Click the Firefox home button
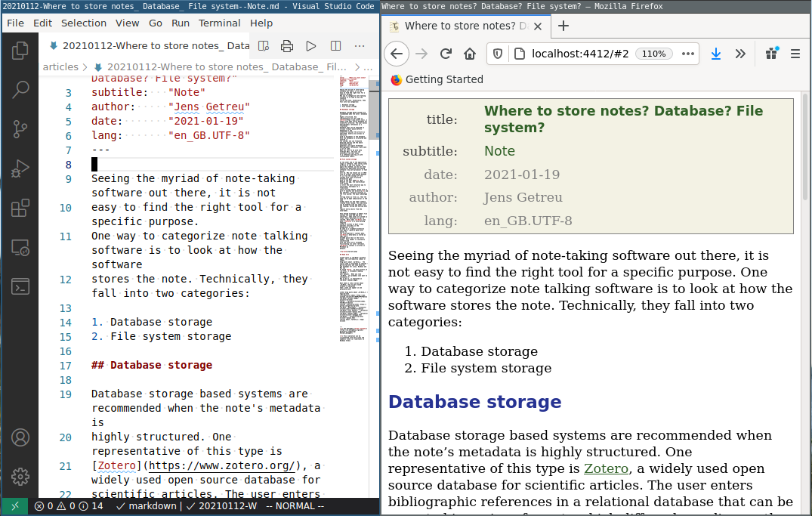The width and height of the screenshot is (812, 516). [470, 54]
